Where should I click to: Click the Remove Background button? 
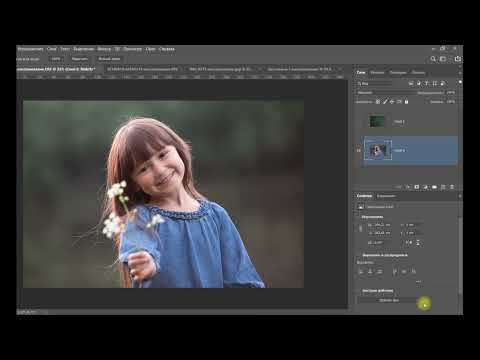coord(389,300)
